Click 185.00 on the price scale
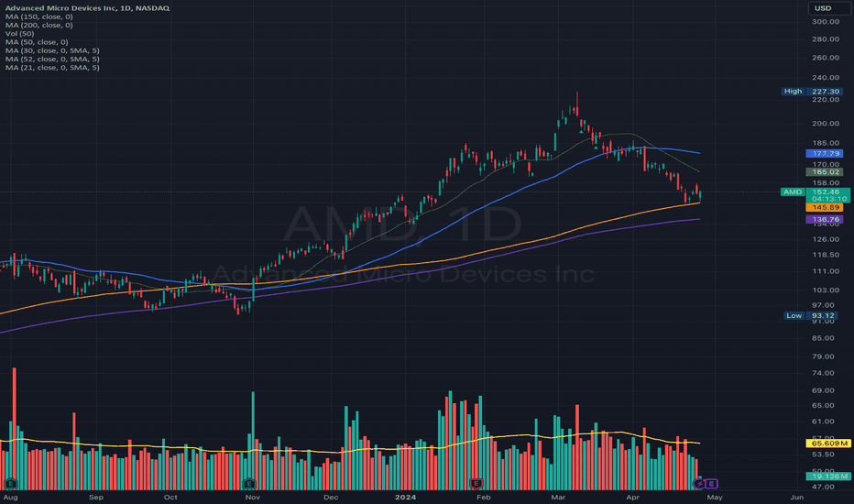Image resolution: width=854 pixels, height=504 pixels. (x=826, y=143)
